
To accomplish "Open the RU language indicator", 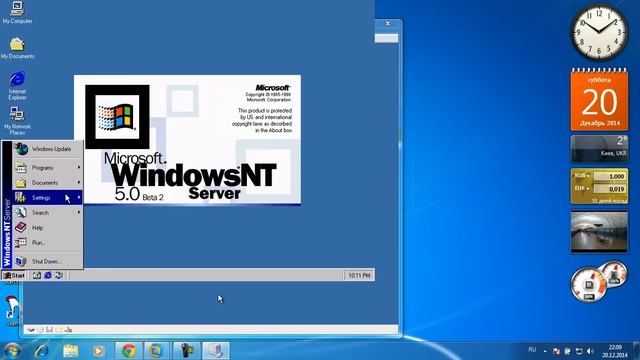I will pos(532,350).
